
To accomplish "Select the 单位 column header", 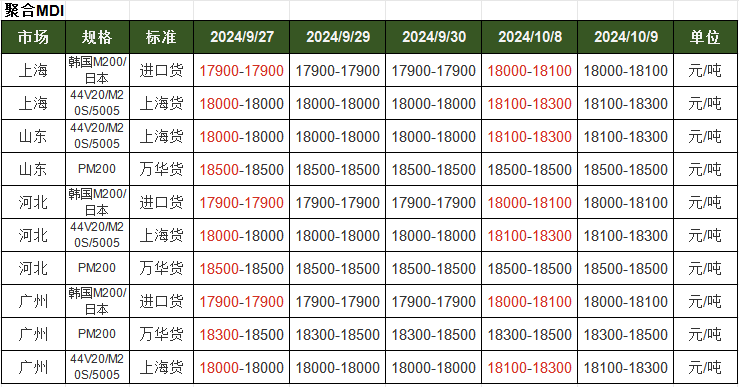I will click(705, 37).
